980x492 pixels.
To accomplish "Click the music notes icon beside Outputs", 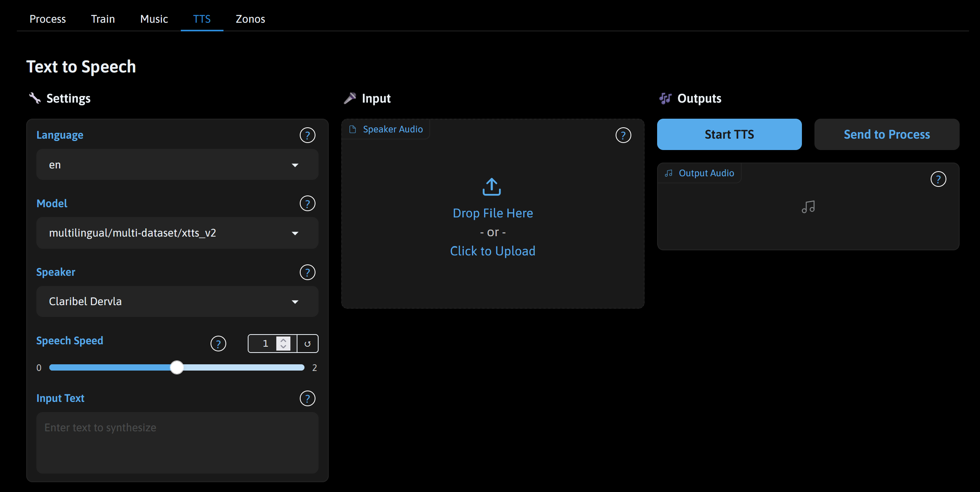I will click(x=666, y=98).
